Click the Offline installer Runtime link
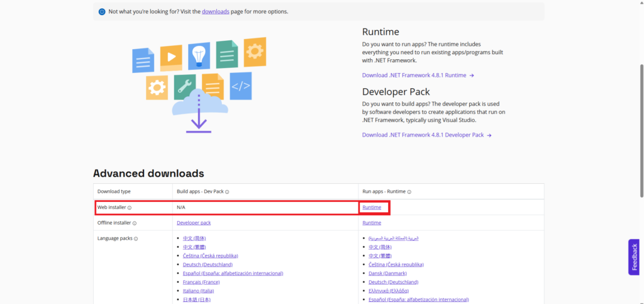This screenshot has height=304, width=644. click(x=372, y=223)
